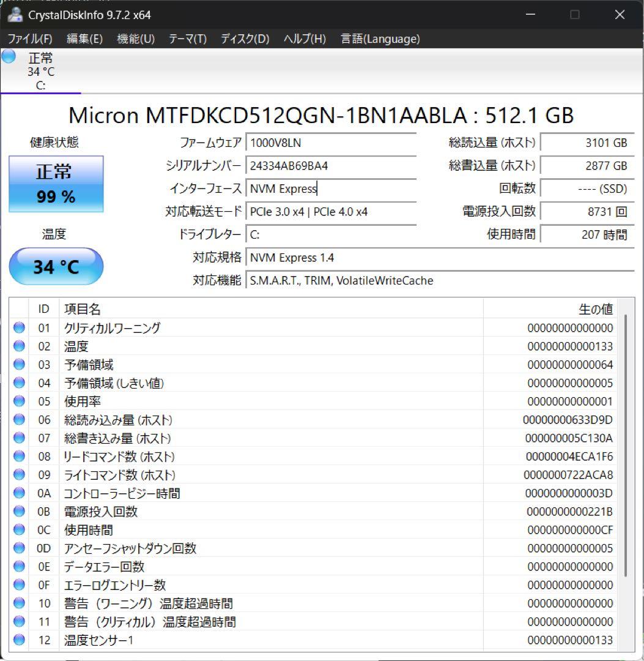The width and height of the screenshot is (644, 661).
Task: Click the 34 °C temperature badge
Action: 56,266
